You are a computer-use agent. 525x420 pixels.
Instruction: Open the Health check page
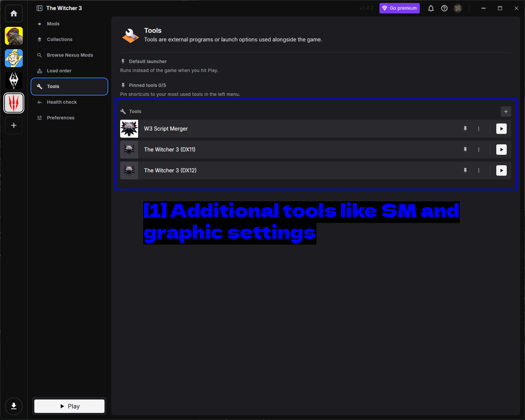69,102
